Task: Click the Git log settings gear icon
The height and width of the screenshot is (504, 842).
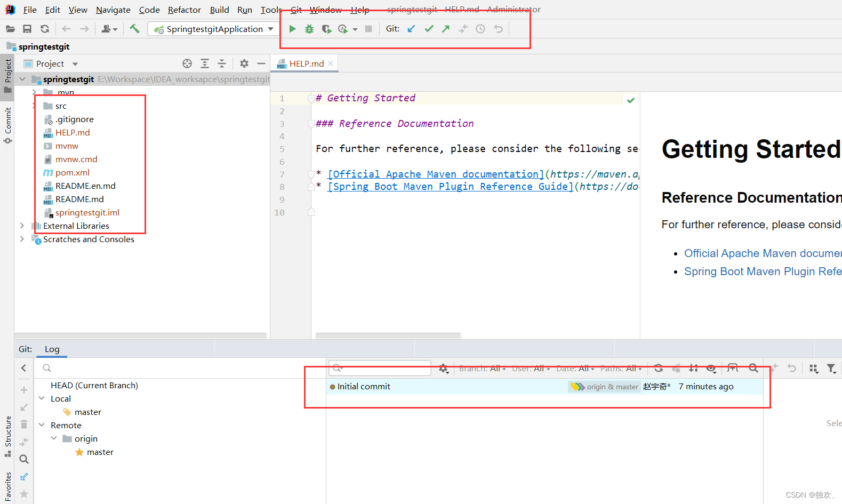Action: (444, 369)
